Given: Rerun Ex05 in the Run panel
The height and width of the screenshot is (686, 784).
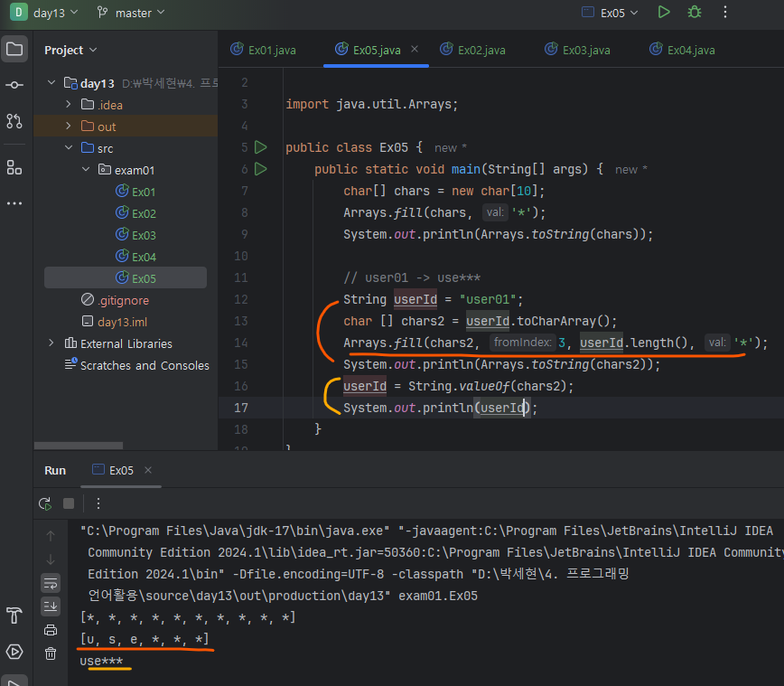Looking at the screenshot, I should (45, 503).
